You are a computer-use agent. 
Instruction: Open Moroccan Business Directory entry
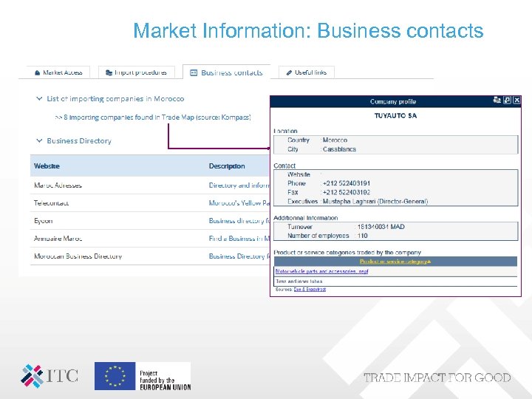[78, 256]
